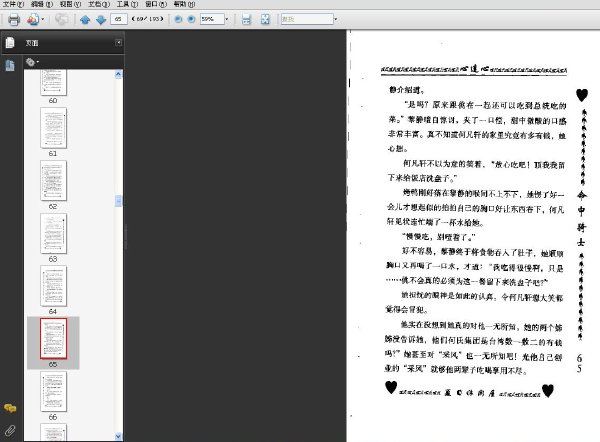
Task: Select page 63 thumbnail
Action: [x=53, y=233]
